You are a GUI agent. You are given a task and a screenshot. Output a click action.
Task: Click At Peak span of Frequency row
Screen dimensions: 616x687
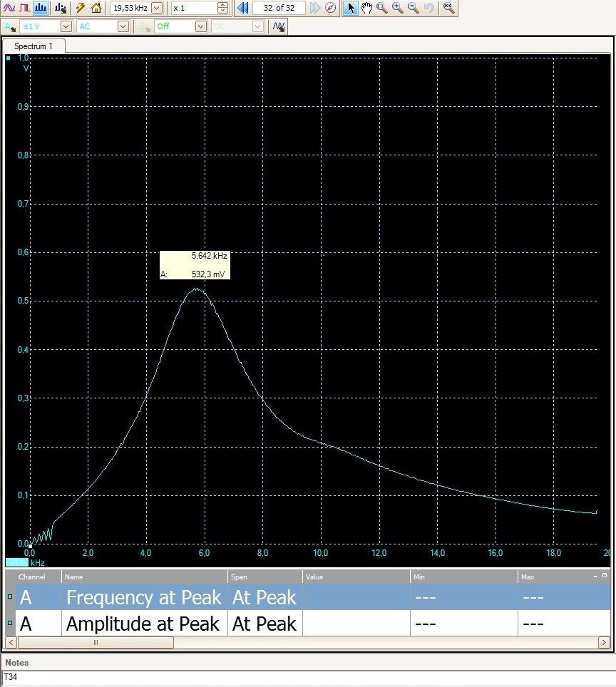click(265, 598)
